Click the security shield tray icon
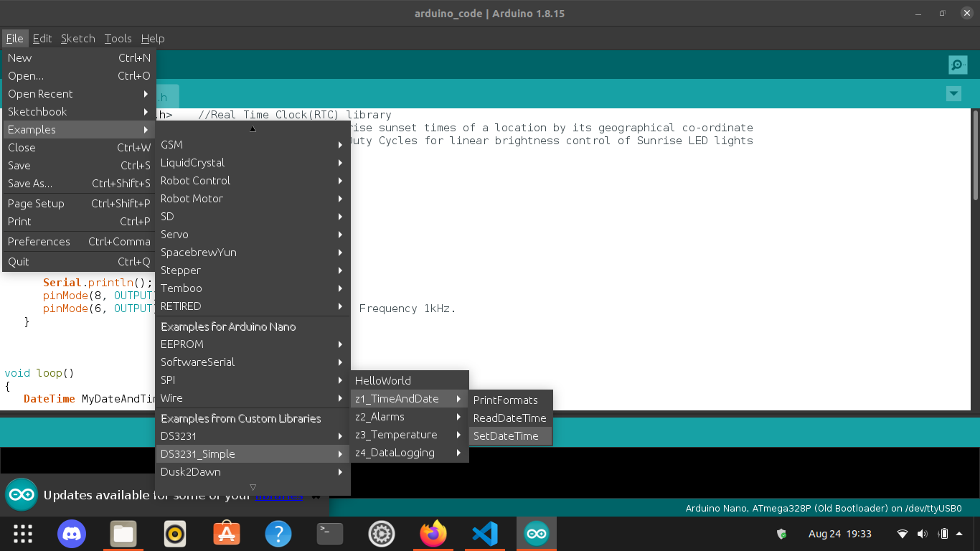 pyautogui.click(x=782, y=534)
